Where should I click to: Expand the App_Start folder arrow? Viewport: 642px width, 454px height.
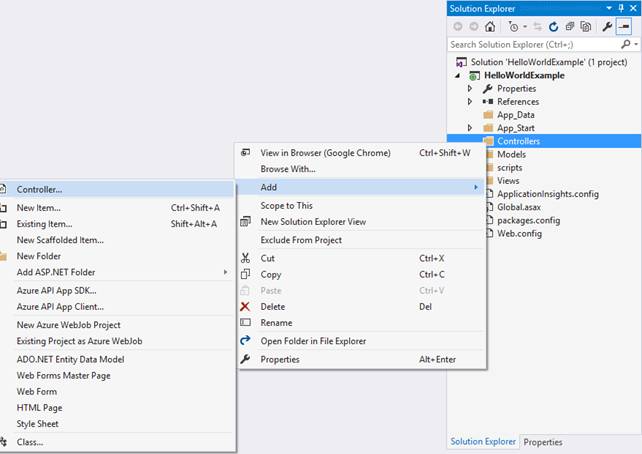pos(469,128)
